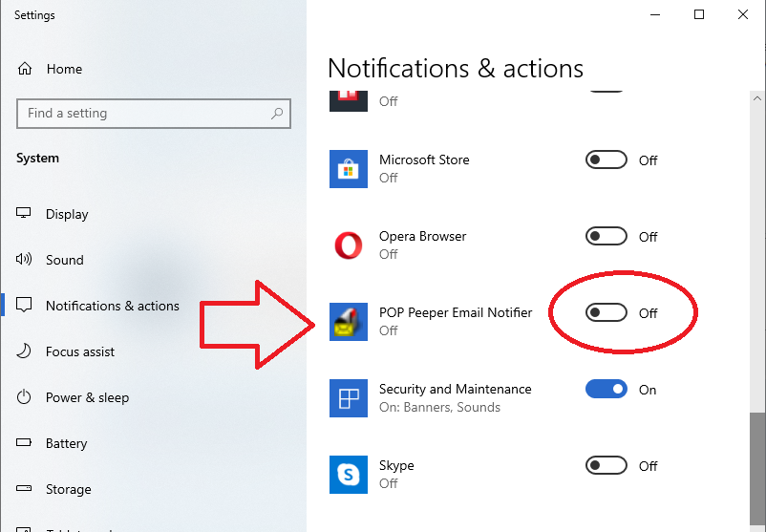Focus the Find a setting search box
The height and width of the screenshot is (532, 766).
click(x=154, y=114)
